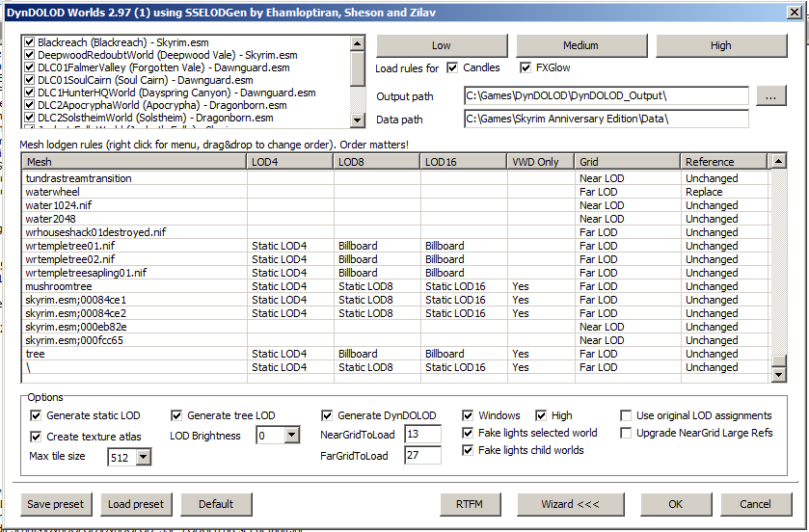Select the waterwheel mesh rule row

pyautogui.click(x=396, y=192)
